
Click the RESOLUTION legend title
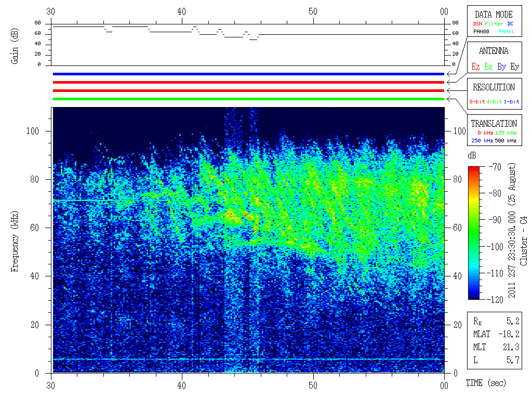coord(494,87)
